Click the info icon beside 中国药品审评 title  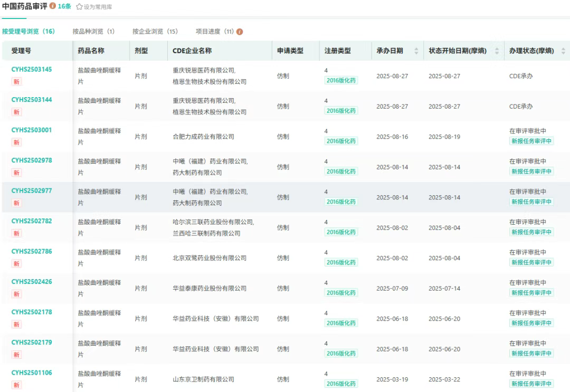tap(53, 6)
